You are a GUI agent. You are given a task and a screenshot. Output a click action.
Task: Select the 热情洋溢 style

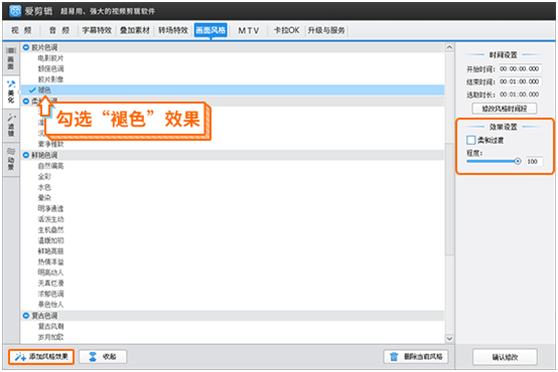coord(51,262)
